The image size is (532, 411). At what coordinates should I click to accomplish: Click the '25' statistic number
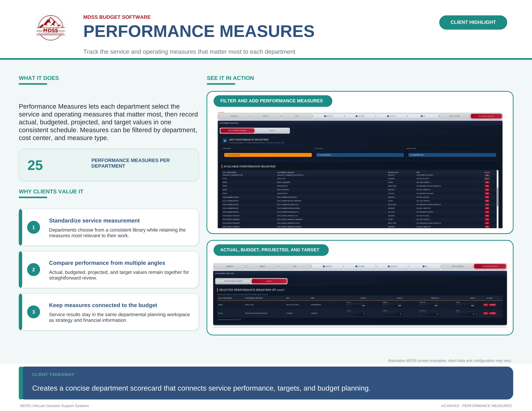pos(35,165)
